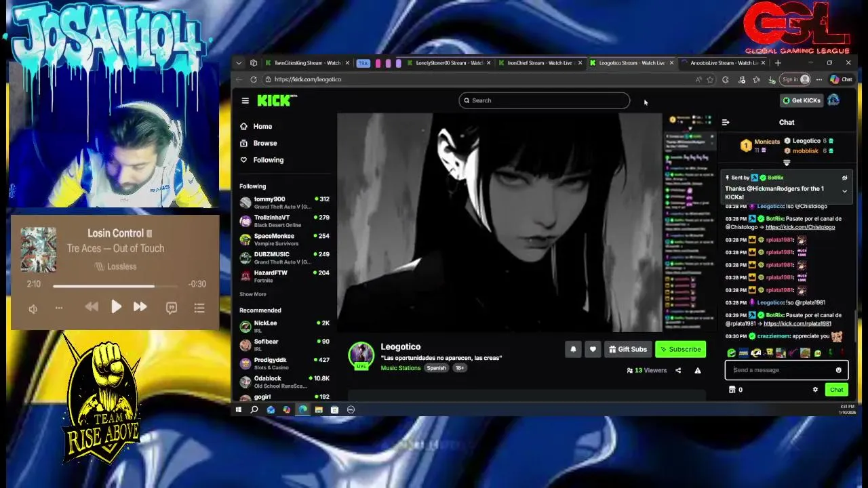Collapse the chat panel with the arrow icon

pos(726,123)
